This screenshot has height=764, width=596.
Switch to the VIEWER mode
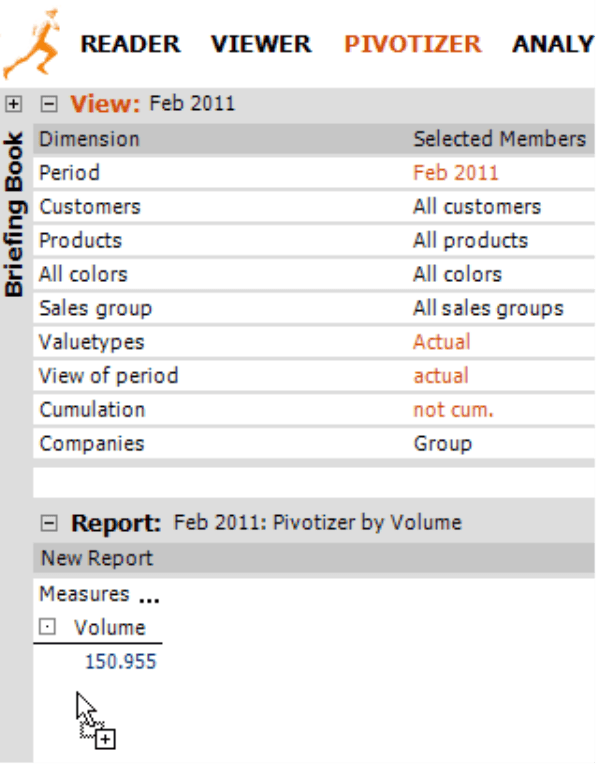pyautogui.click(x=261, y=44)
